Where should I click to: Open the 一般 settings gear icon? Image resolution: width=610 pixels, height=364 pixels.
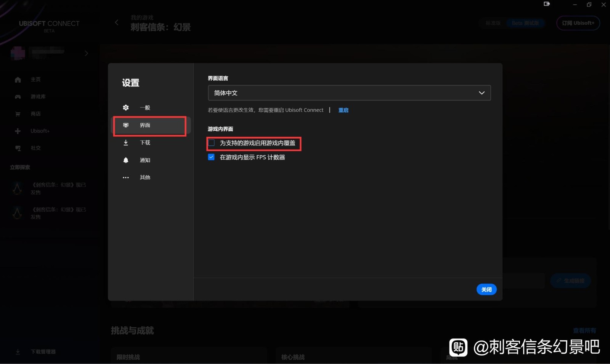pyautogui.click(x=126, y=108)
